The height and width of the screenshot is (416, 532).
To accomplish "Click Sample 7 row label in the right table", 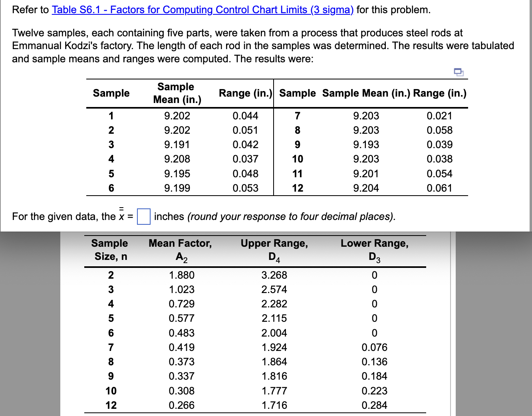I will click(297, 116).
